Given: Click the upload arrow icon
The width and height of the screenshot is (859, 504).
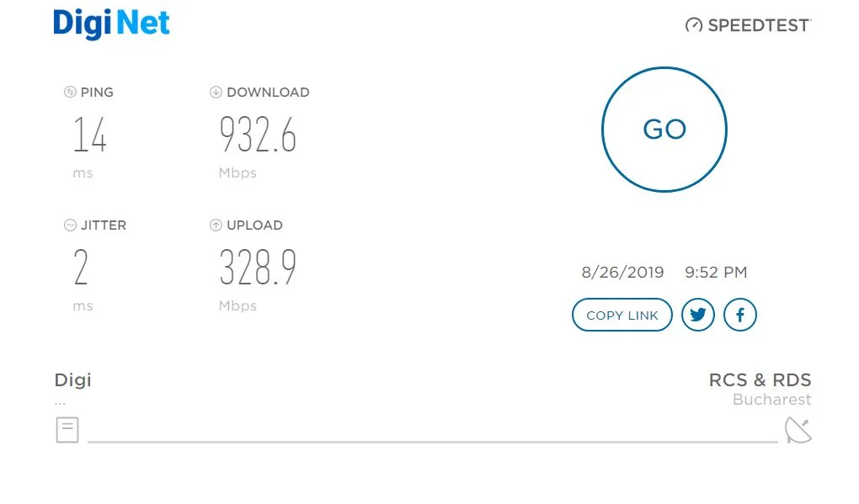Looking at the screenshot, I should pos(216,225).
